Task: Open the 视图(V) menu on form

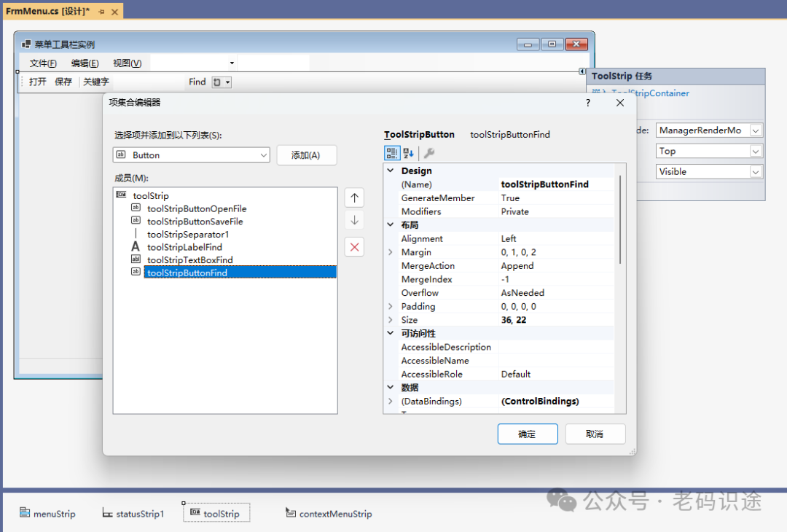Action: coord(127,63)
